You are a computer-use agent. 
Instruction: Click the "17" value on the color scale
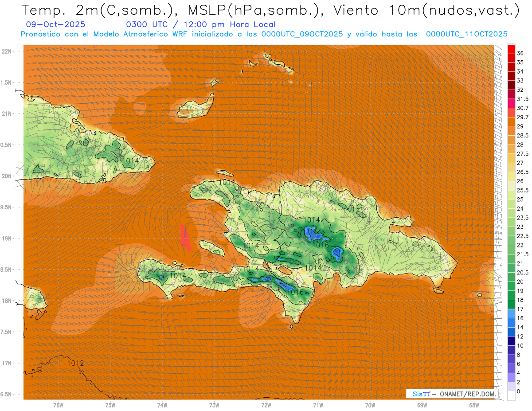pos(520,309)
